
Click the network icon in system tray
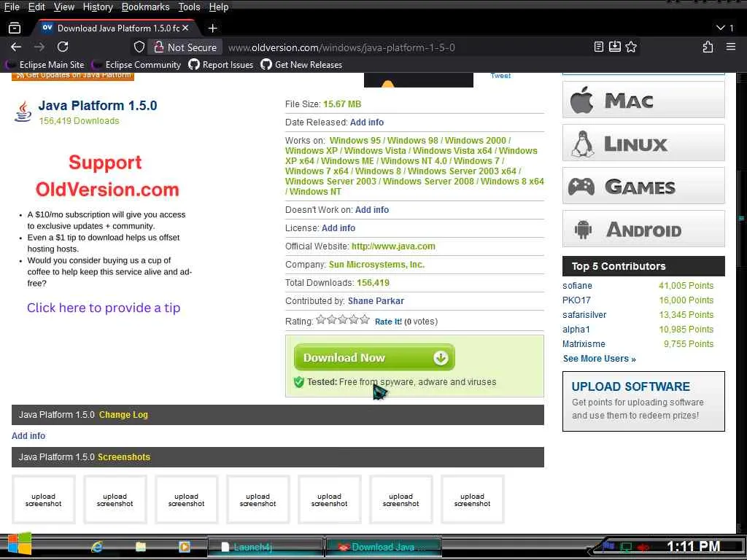pos(626,547)
